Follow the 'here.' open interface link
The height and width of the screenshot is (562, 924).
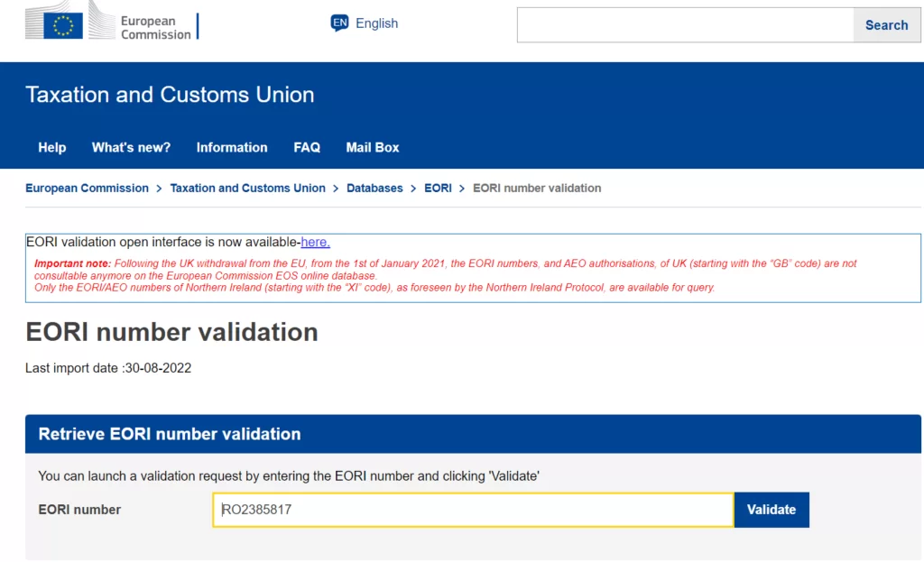pyautogui.click(x=315, y=242)
